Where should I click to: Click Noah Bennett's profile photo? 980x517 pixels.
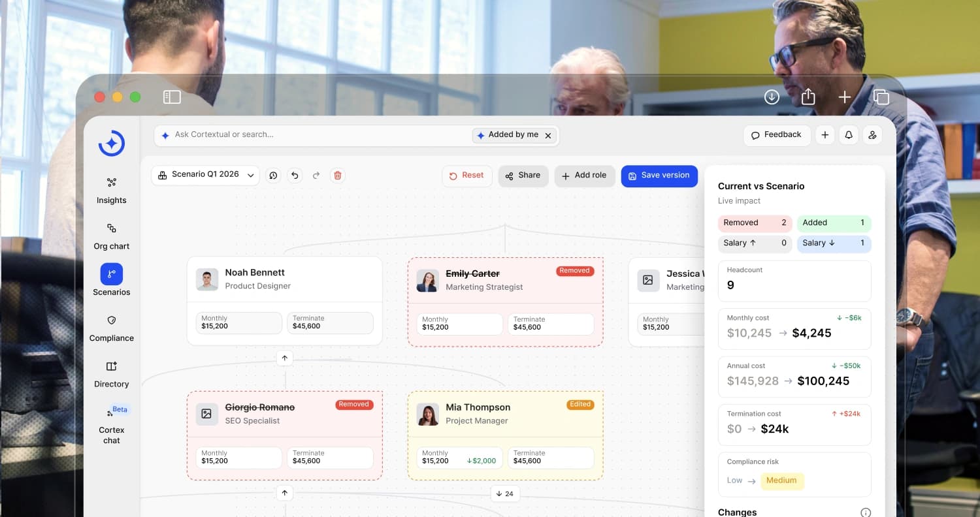point(207,279)
